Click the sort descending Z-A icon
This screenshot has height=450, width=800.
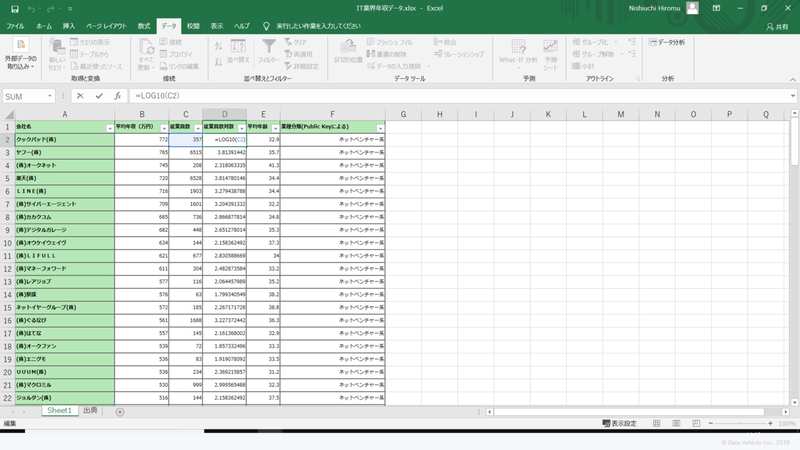pyautogui.click(x=218, y=62)
